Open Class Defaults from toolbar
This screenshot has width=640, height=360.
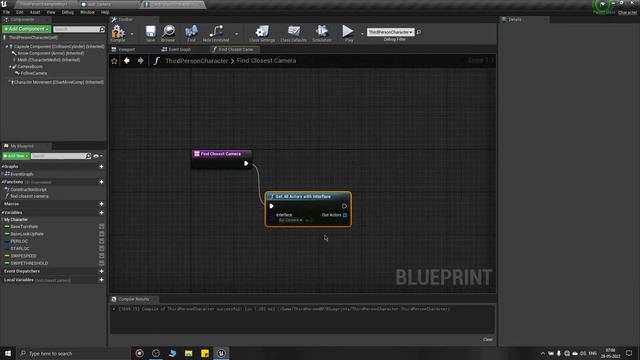coord(293,33)
